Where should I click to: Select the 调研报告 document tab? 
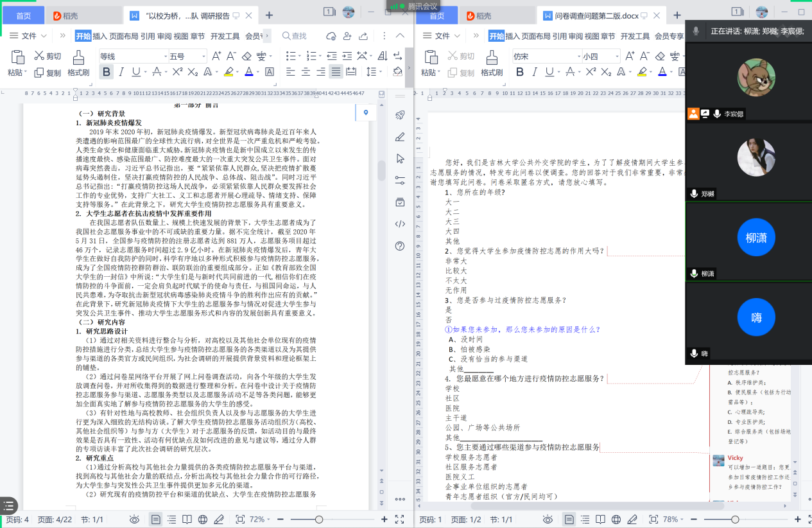tap(186, 15)
